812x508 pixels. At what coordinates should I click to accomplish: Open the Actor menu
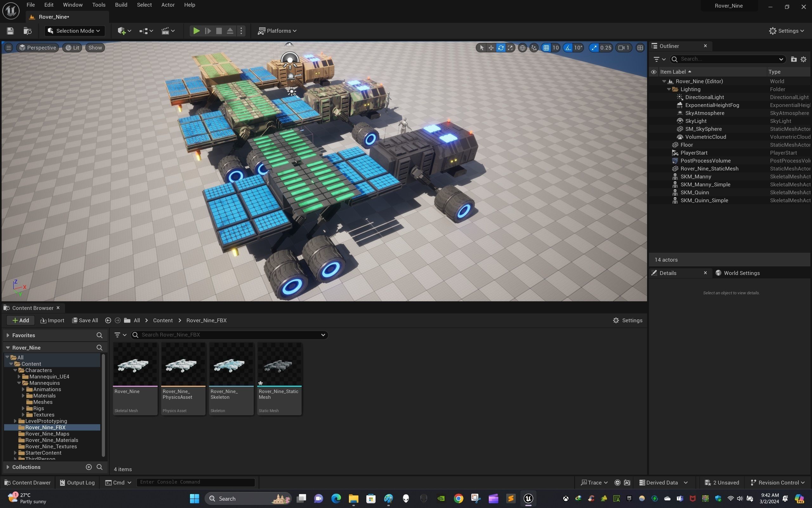(168, 5)
